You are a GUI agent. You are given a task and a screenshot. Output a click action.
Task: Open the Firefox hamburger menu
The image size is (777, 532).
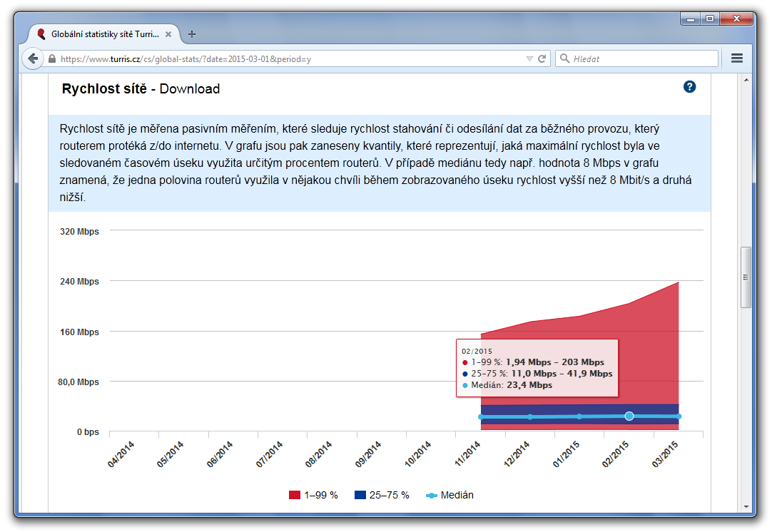pos(737,58)
